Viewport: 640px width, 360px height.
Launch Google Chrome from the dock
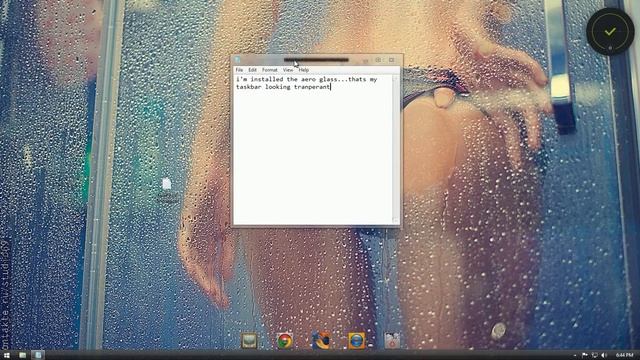tap(285, 340)
